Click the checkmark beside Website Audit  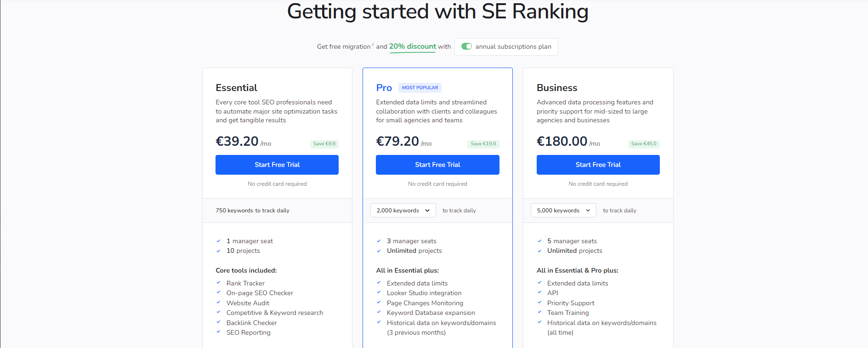(218, 302)
